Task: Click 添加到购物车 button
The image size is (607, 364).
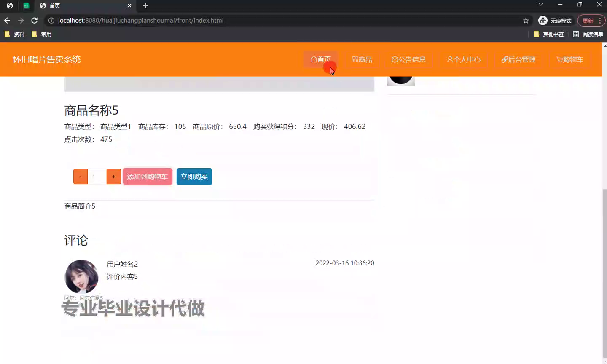Action: 148,177
